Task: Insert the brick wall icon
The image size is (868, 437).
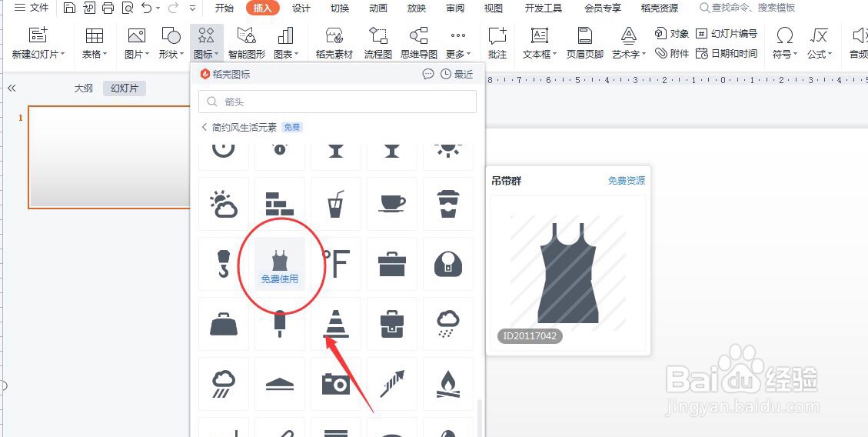Action: (x=280, y=204)
